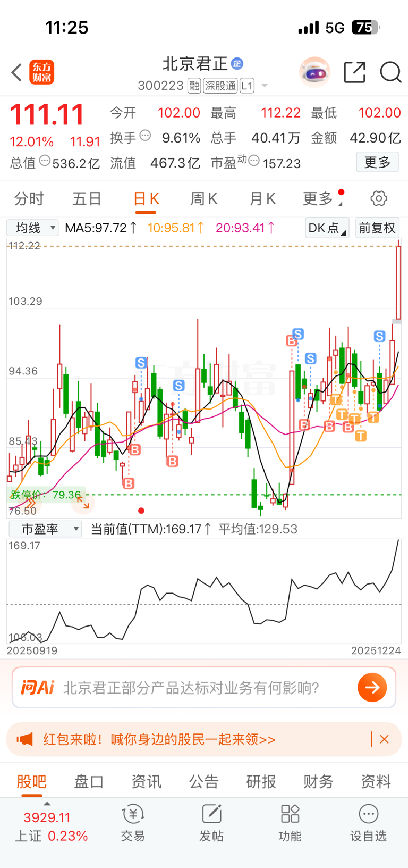Tap the latest red limit-up candle
The width and height of the screenshot is (408, 868).
pos(398,281)
